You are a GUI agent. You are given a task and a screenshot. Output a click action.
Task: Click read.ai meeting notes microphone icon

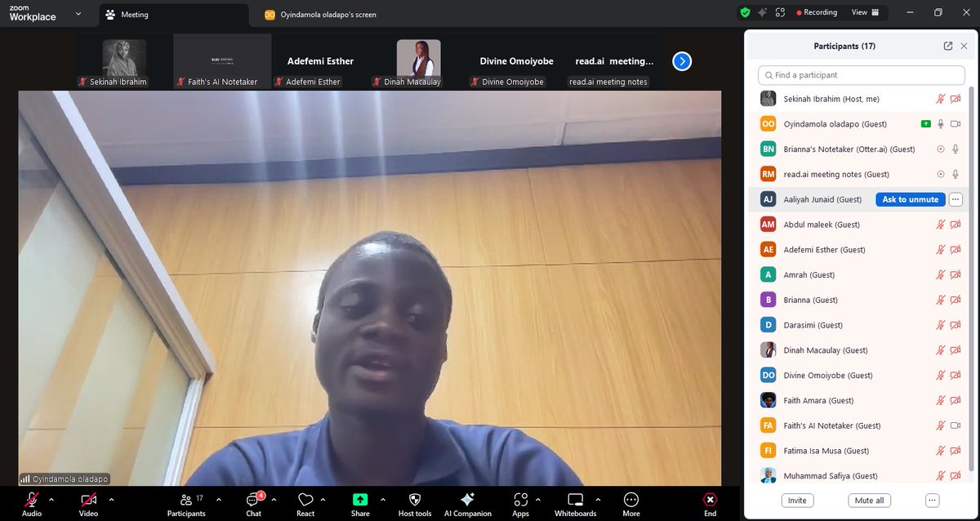coord(955,174)
